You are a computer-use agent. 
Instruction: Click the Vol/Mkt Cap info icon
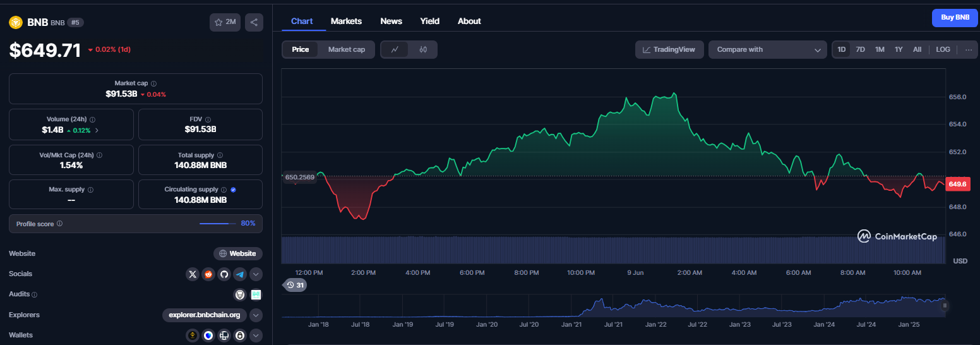coord(99,155)
